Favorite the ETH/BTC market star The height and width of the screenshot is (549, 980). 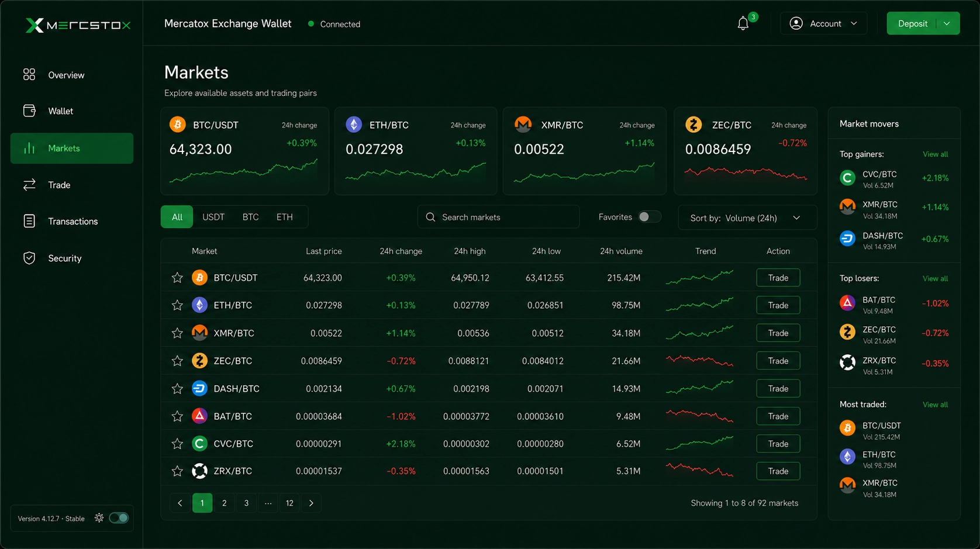coord(177,305)
